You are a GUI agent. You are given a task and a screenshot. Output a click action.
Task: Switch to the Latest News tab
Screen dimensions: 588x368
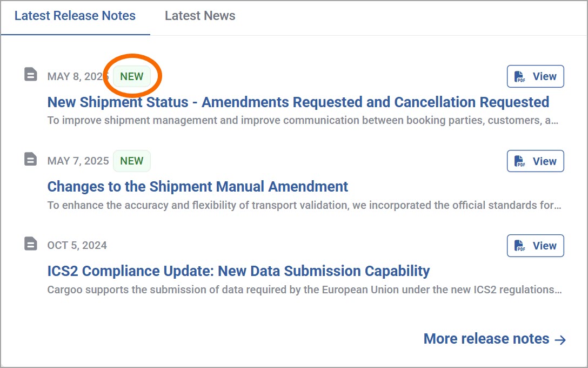point(200,16)
